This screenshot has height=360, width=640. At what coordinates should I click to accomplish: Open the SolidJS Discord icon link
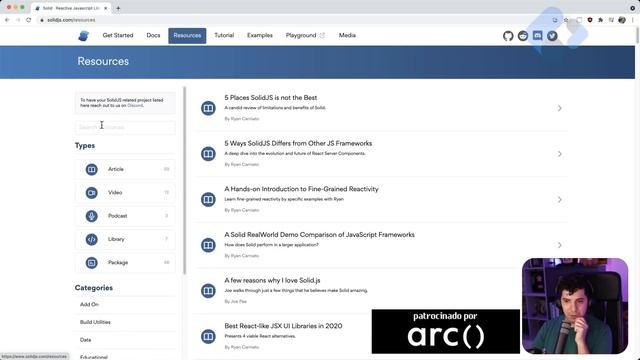coord(538,36)
